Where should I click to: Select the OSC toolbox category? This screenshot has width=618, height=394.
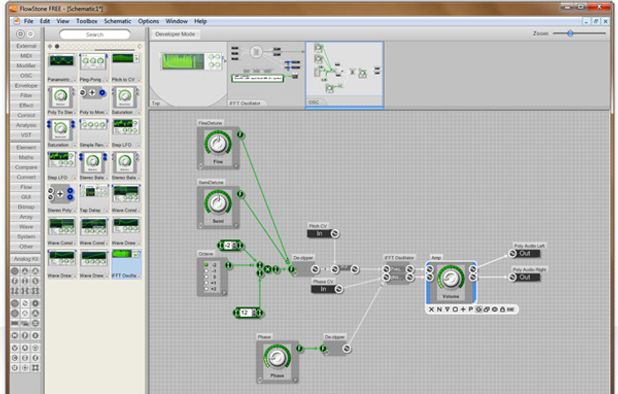(x=26, y=76)
